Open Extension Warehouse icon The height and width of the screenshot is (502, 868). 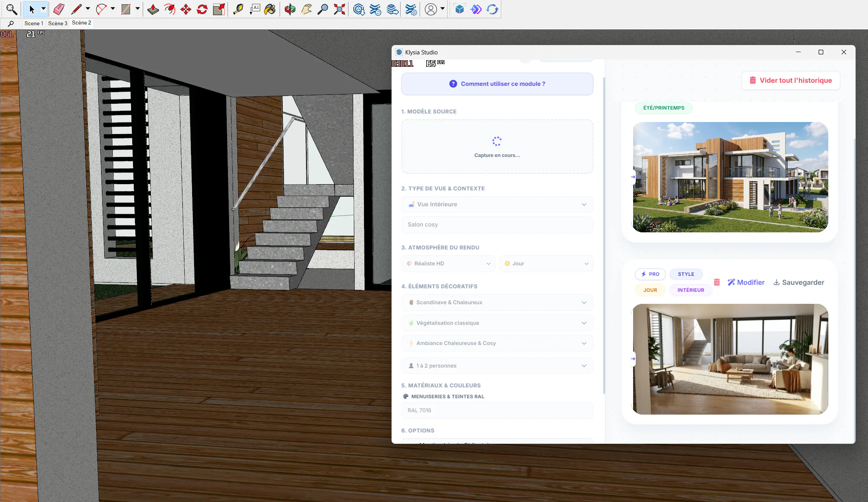tap(376, 9)
